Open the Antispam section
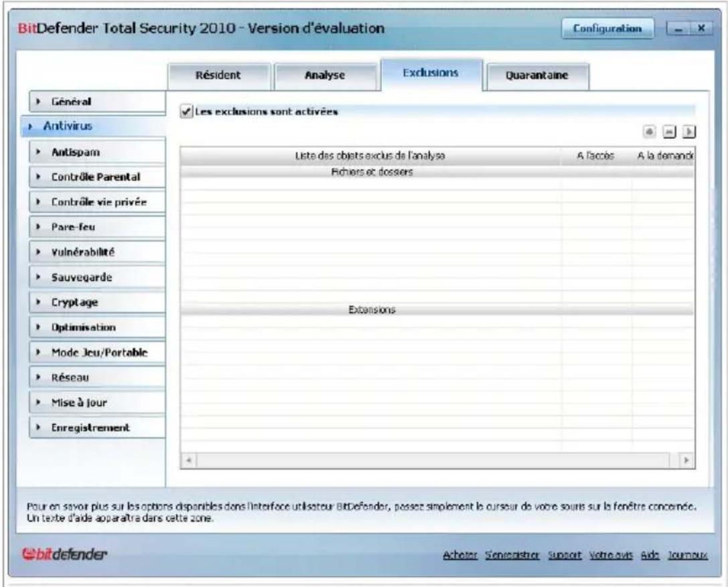The image size is (728, 587). [x=98, y=152]
